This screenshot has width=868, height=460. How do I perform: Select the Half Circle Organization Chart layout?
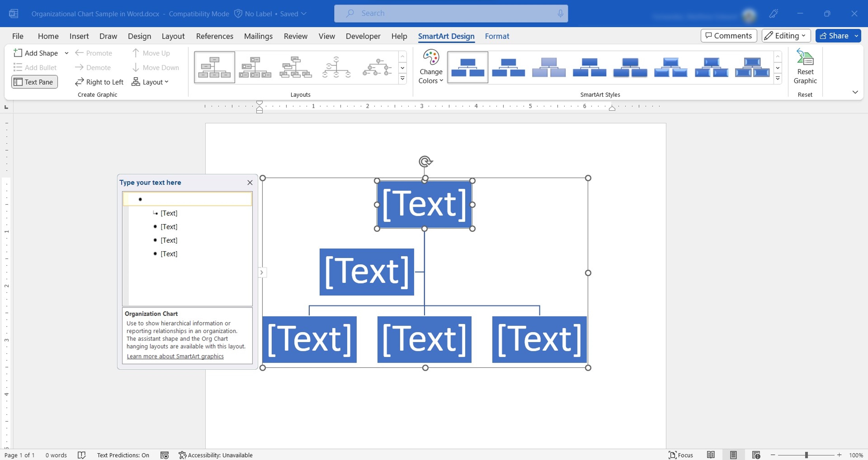pos(336,67)
